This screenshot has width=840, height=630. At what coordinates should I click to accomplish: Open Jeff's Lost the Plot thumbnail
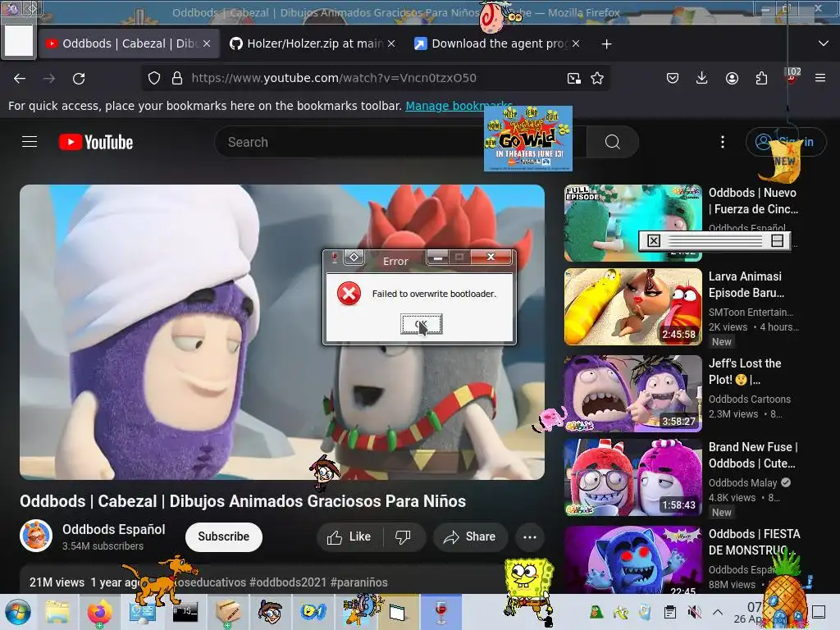(632, 393)
